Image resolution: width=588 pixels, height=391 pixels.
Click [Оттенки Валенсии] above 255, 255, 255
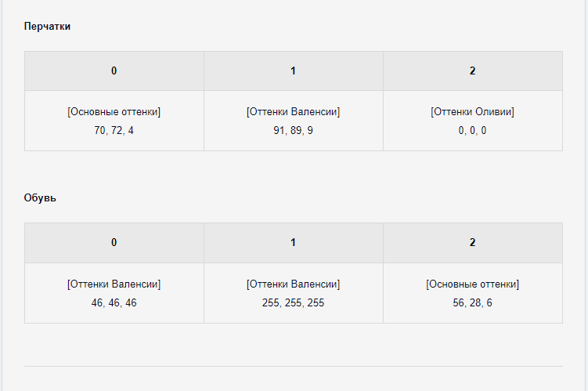(294, 284)
